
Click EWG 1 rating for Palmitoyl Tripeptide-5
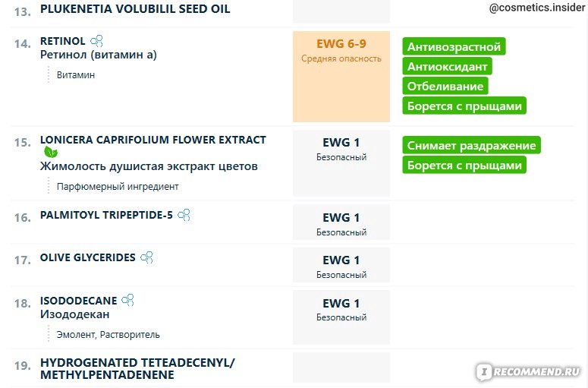pos(341,222)
